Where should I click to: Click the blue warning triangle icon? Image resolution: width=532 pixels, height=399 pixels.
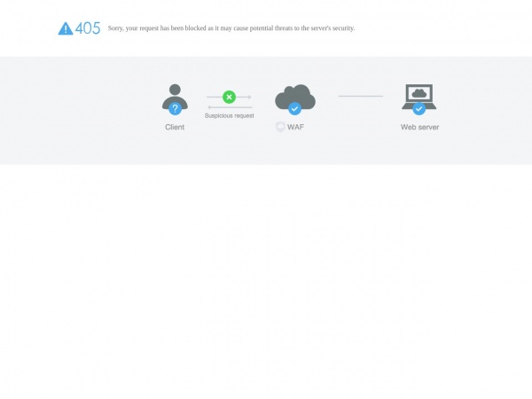coord(66,28)
